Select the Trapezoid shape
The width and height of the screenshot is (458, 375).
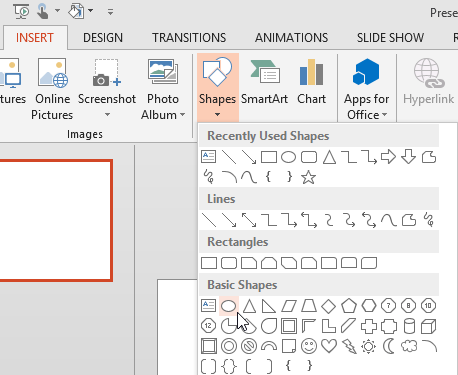click(309, 306)
